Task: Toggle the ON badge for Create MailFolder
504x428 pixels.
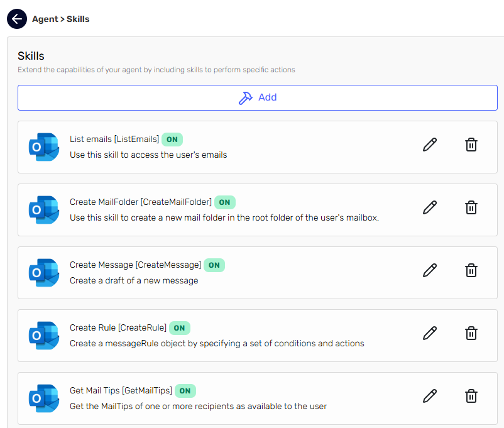Action: (225, 202)
